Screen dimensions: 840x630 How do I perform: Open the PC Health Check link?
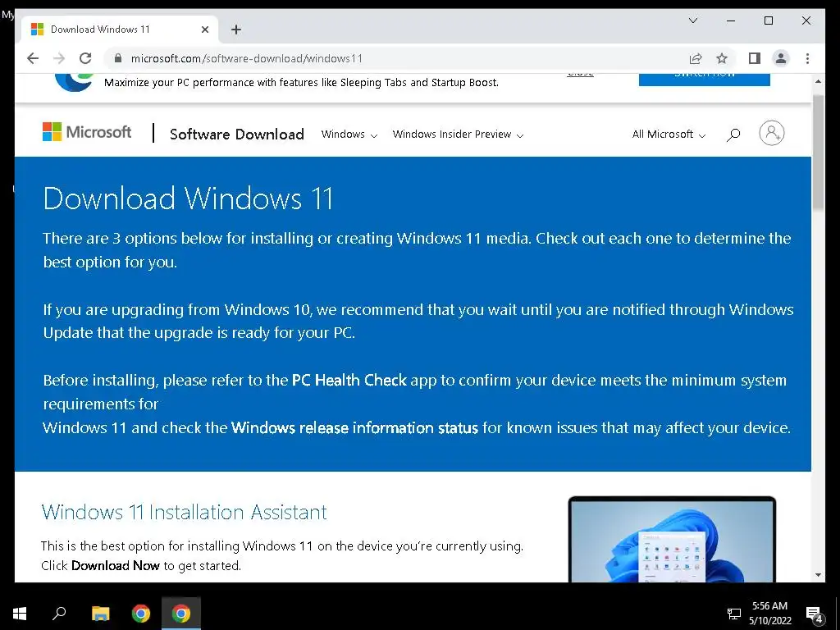pyautogui.click(x=349, y=380)
